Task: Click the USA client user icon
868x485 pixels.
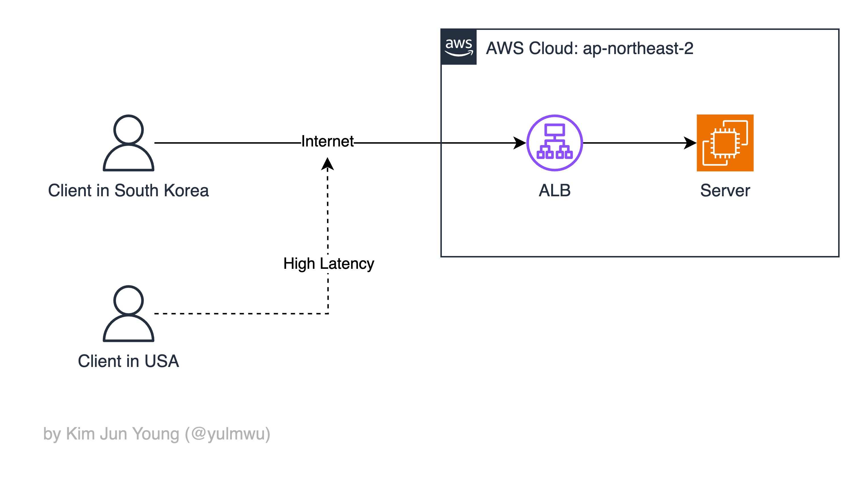Action: [x=128, y=313]
